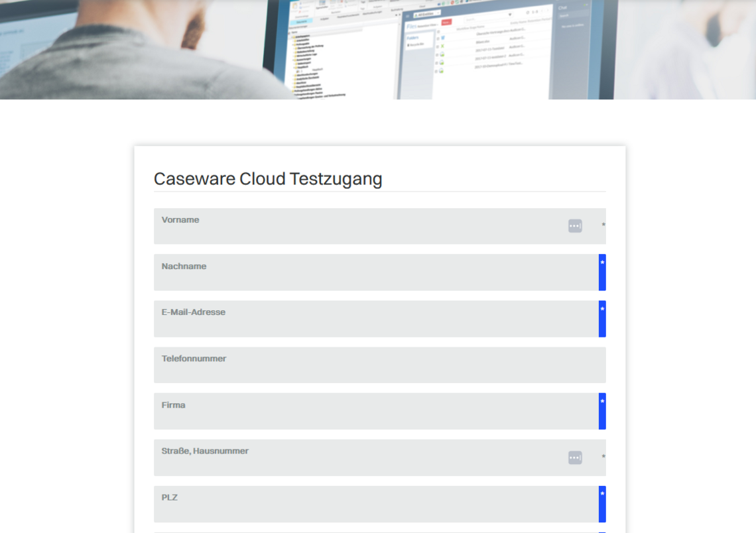Focus the Nachname text field
Image resolution: width=756 pixels, height=533 pixels.
pyautogui.click(x=379, y=272)
